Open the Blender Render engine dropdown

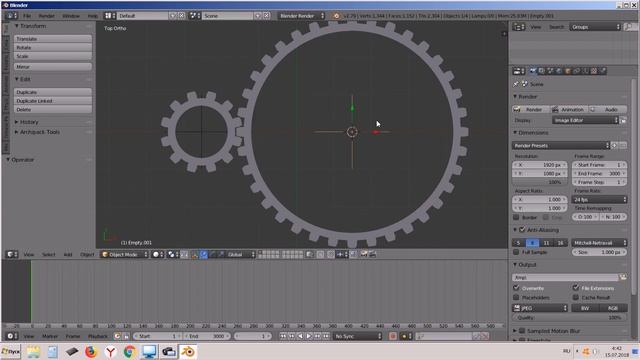tap(301, 16)
